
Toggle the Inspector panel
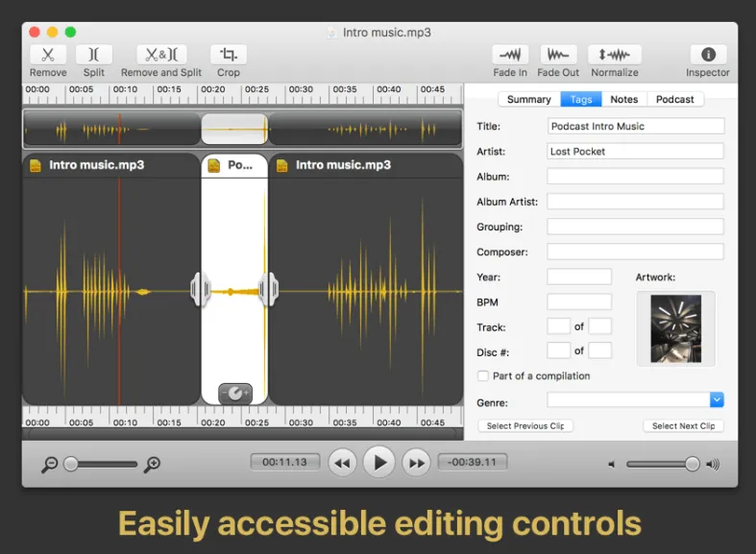tap(708, 55)
